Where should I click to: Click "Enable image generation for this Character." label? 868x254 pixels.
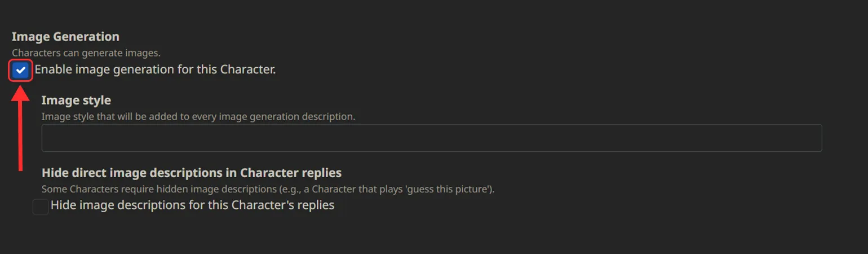point(155,70)
